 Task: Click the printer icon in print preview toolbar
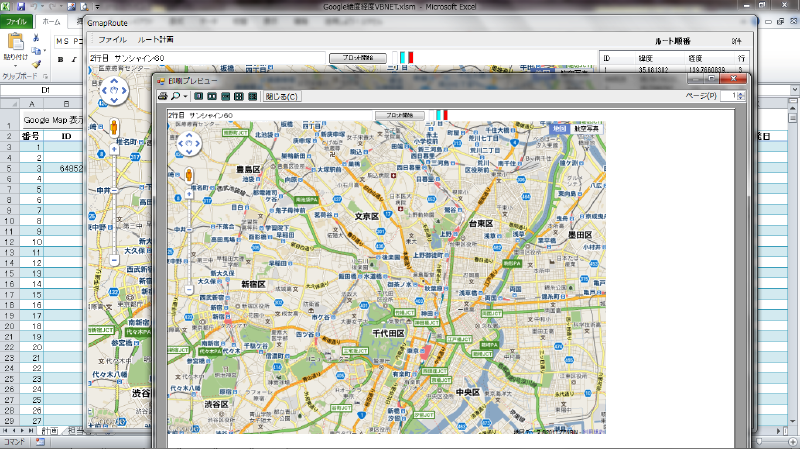click(161, 96)
